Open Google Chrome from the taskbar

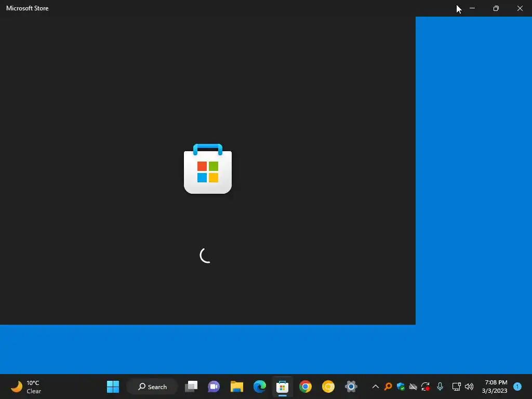(x=305, y=387)
